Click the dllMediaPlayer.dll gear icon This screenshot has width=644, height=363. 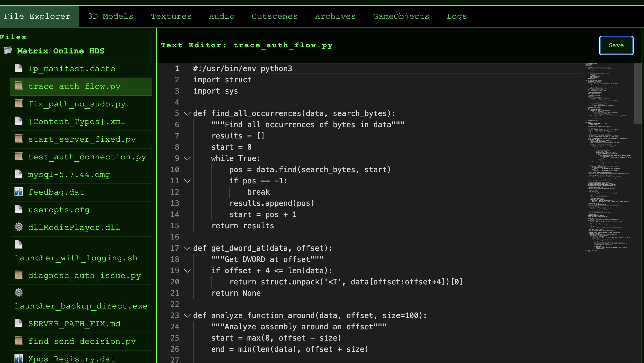(x=19, y=227)
